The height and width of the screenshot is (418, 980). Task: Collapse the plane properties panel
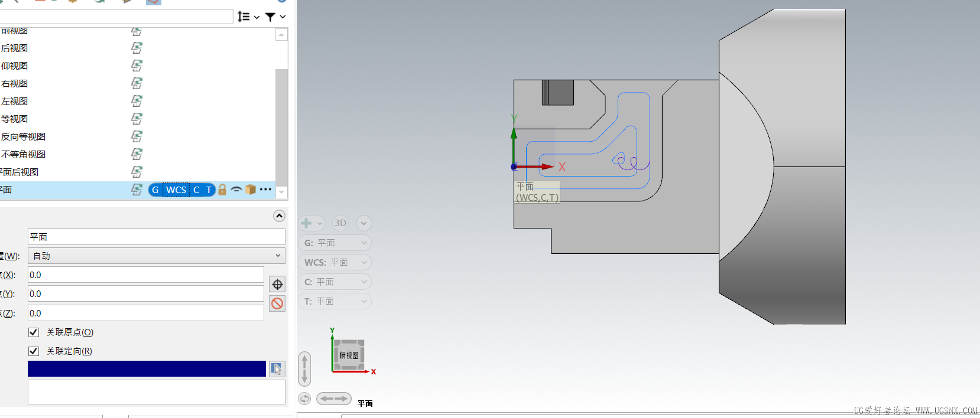[x=279, y=215]
